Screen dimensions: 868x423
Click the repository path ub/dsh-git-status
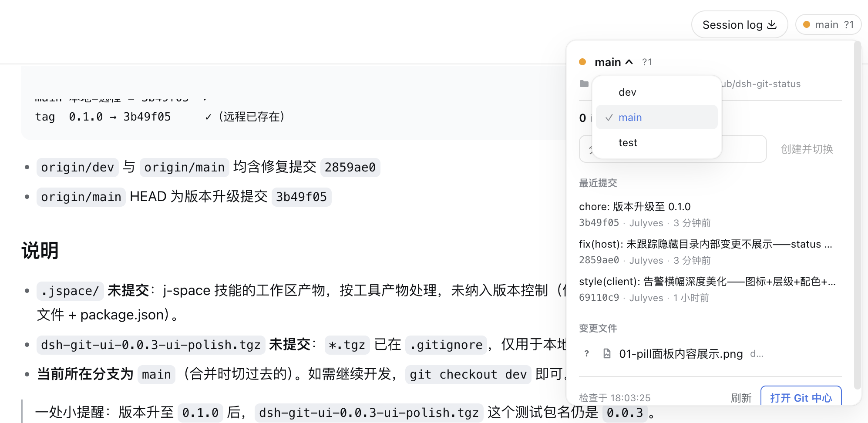(x=761, y=84)
